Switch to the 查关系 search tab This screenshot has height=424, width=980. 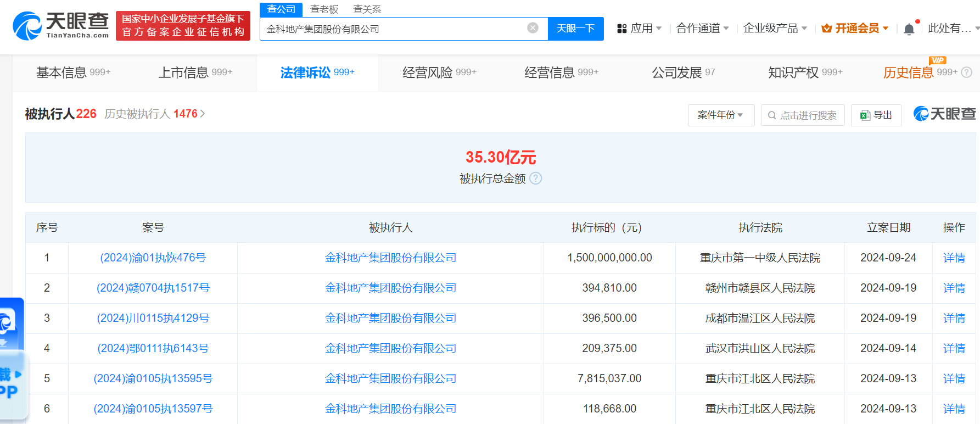(367, 9)
